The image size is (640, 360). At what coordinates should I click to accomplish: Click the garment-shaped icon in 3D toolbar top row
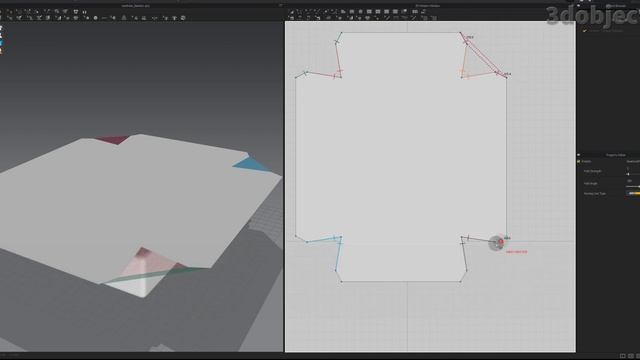point(76,12)
